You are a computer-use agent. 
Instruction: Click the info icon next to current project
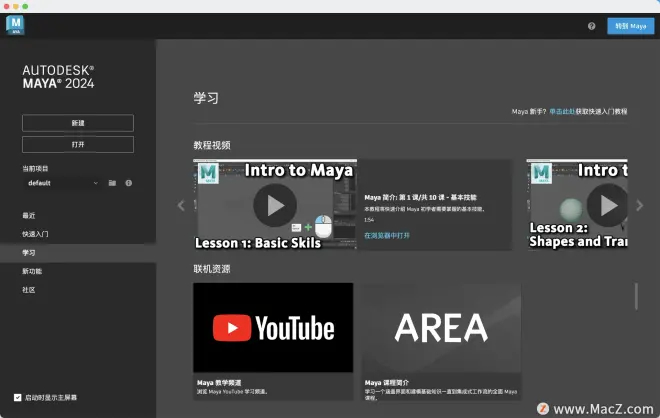point(128,183)
